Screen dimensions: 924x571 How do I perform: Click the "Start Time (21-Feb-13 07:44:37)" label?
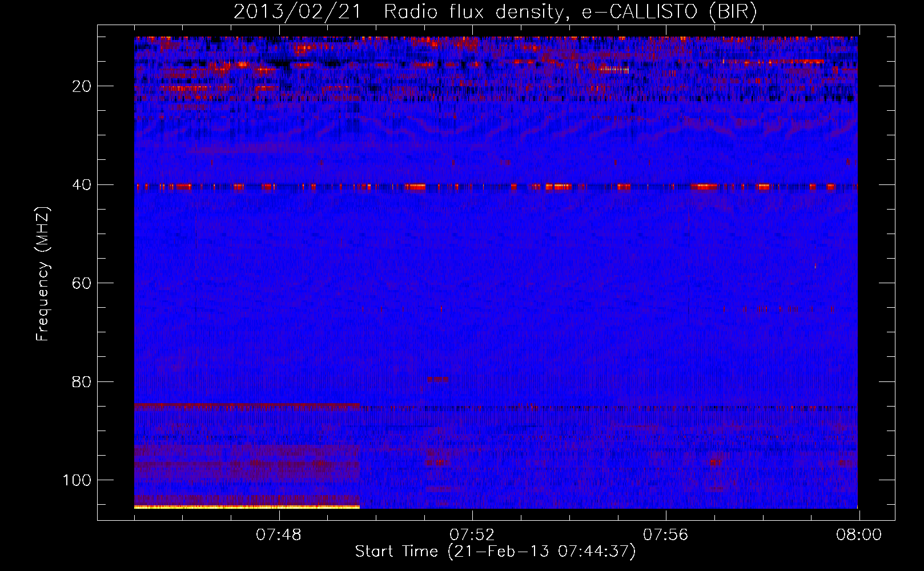click(x=495, y=552)
